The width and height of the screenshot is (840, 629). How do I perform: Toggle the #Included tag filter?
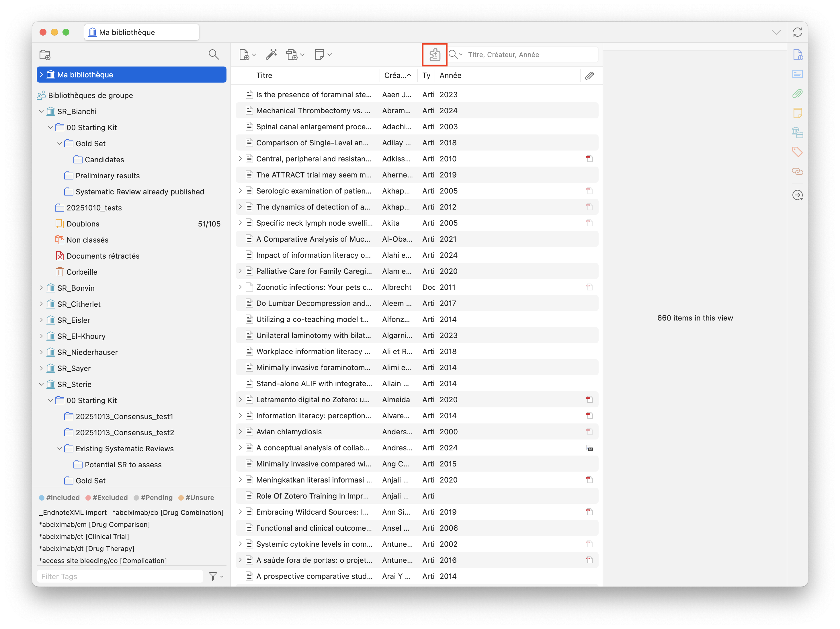point(63,498)
